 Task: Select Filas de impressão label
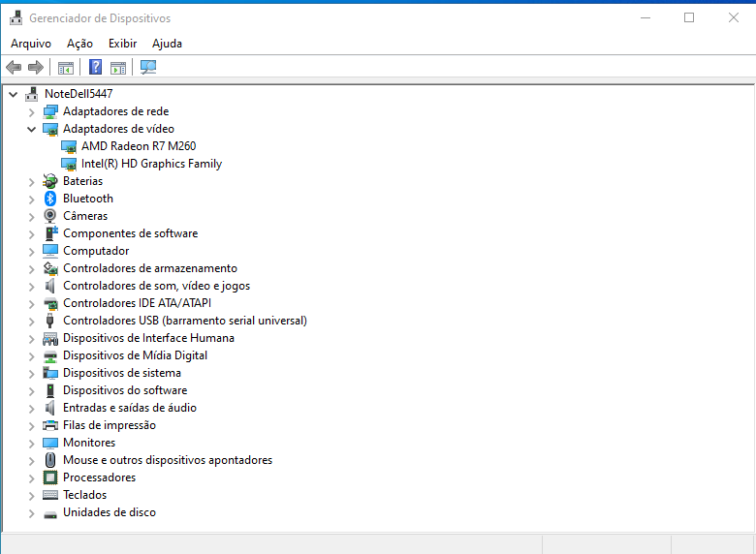110,425
